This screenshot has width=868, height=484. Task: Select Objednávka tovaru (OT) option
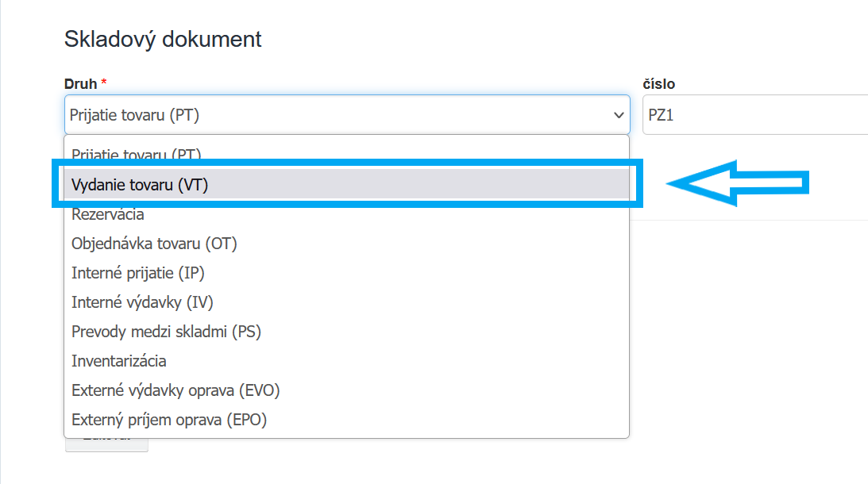click(154, 244)
